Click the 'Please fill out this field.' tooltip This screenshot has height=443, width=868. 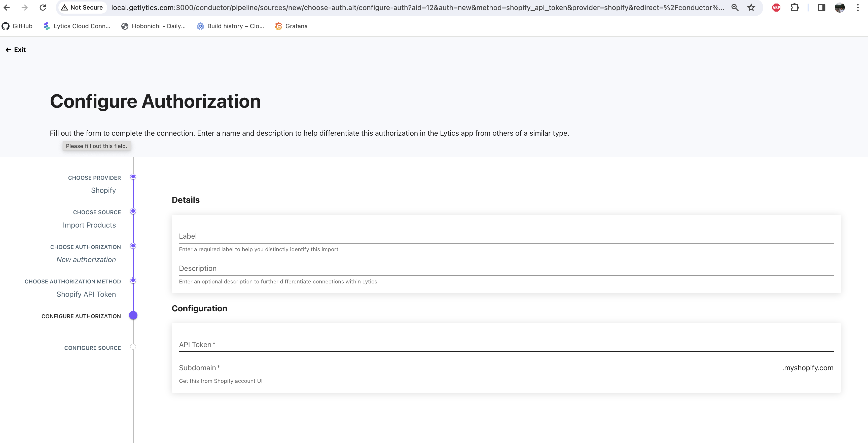pos(97,146)
